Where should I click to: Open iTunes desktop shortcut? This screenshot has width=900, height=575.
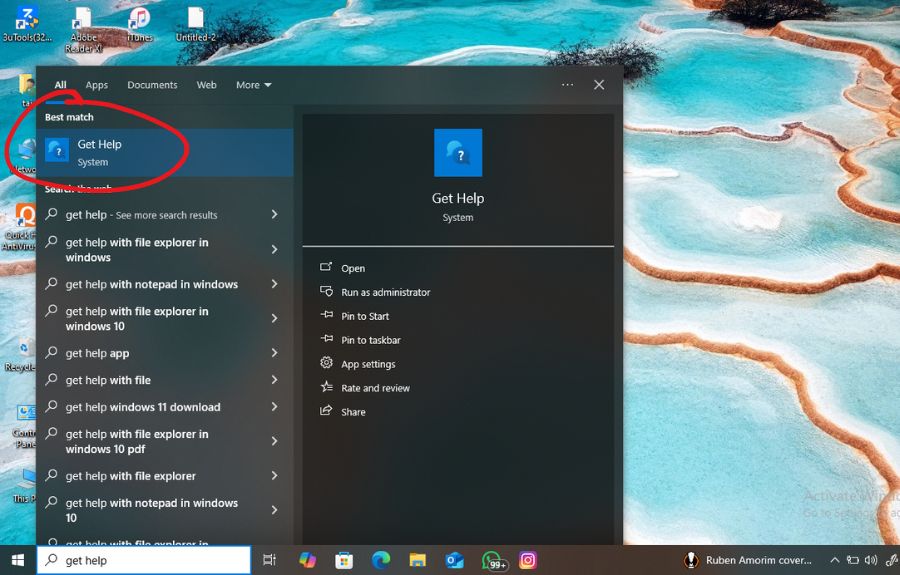click(139, 25)
